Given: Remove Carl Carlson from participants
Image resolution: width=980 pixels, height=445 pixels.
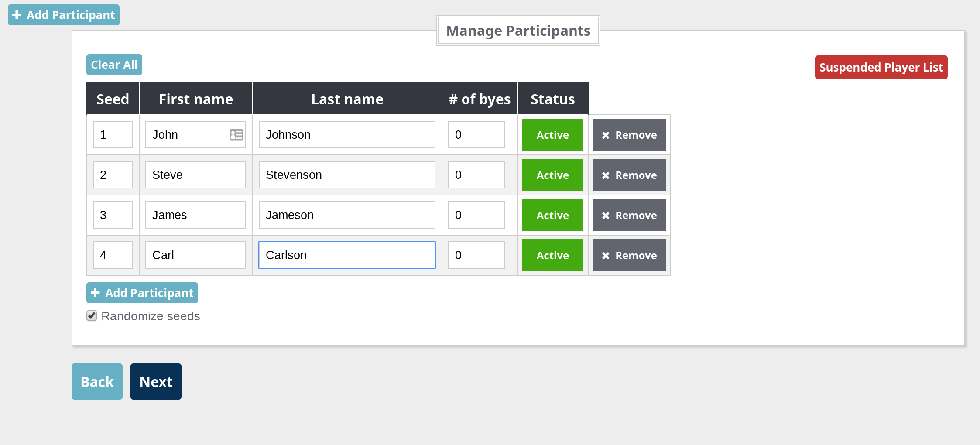Looking at the screenshot, I should coord(629,255).
